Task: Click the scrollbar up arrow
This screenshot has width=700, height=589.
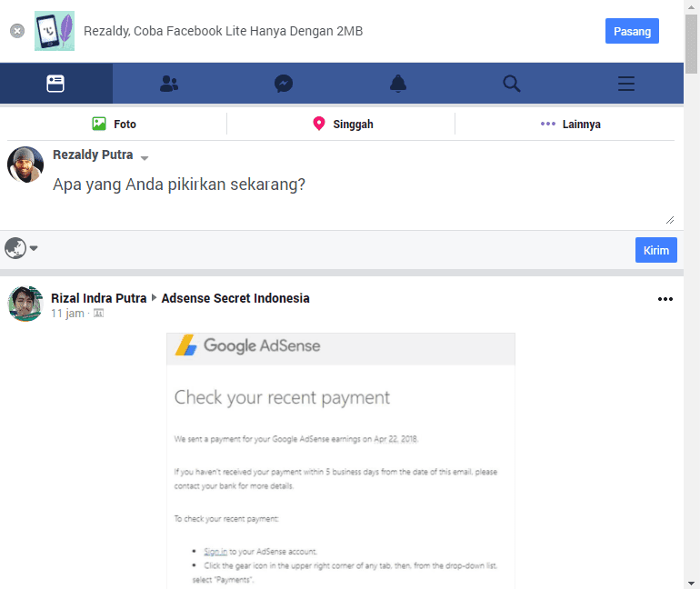Action: (x=691, y=6)
